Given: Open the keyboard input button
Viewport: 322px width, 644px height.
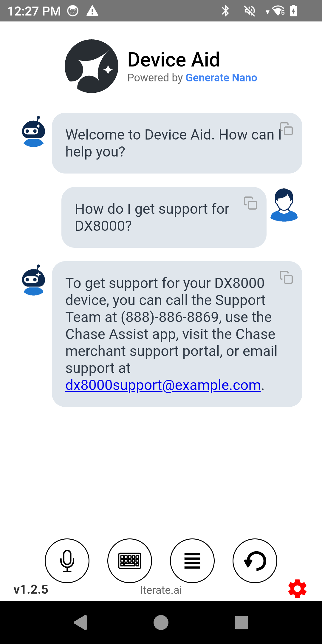Looking at the screenshot, I should coord(130,561).
